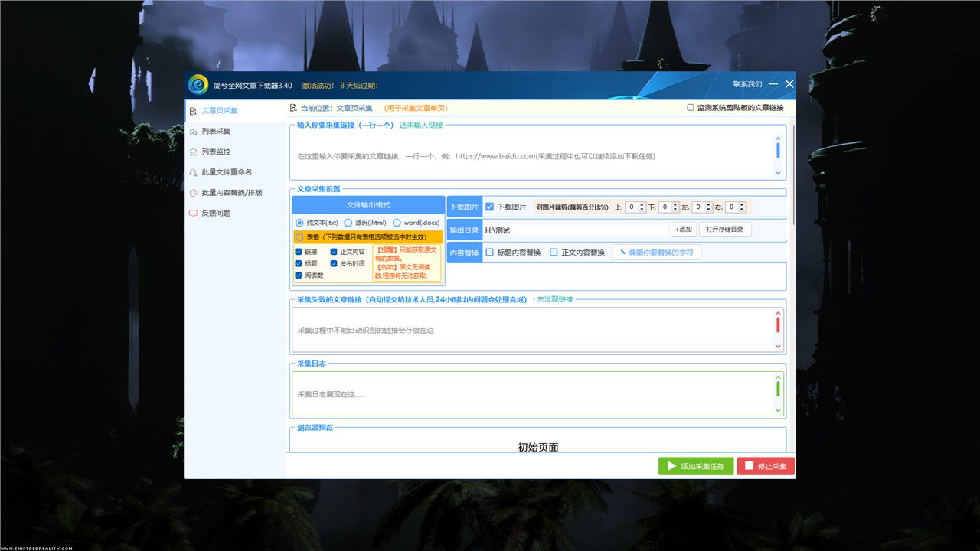Select word(.docx) output format
Viewport: 980px width, 551px height.
[x=397, y=223]
